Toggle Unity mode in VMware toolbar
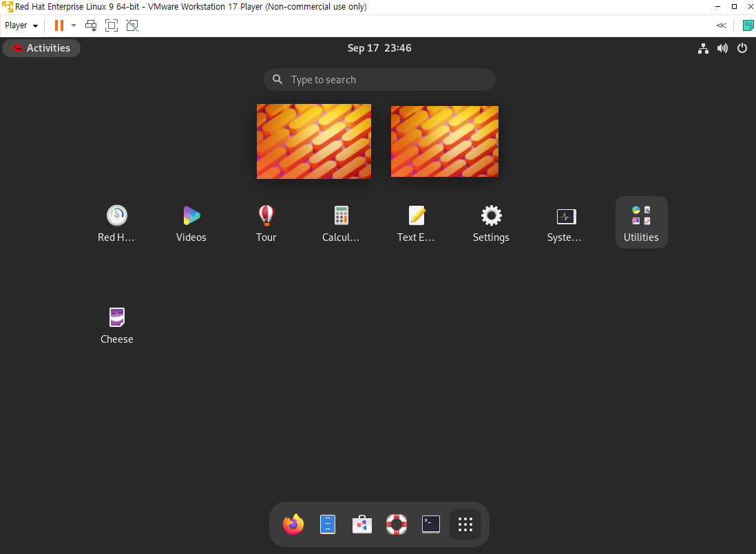This screenshot has width=756, height=554. 132,25
